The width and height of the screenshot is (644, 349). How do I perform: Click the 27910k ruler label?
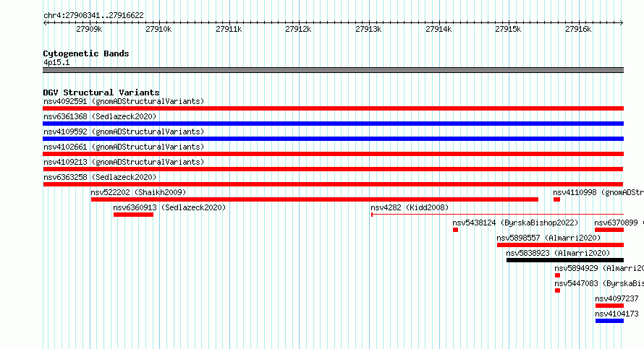158,29
